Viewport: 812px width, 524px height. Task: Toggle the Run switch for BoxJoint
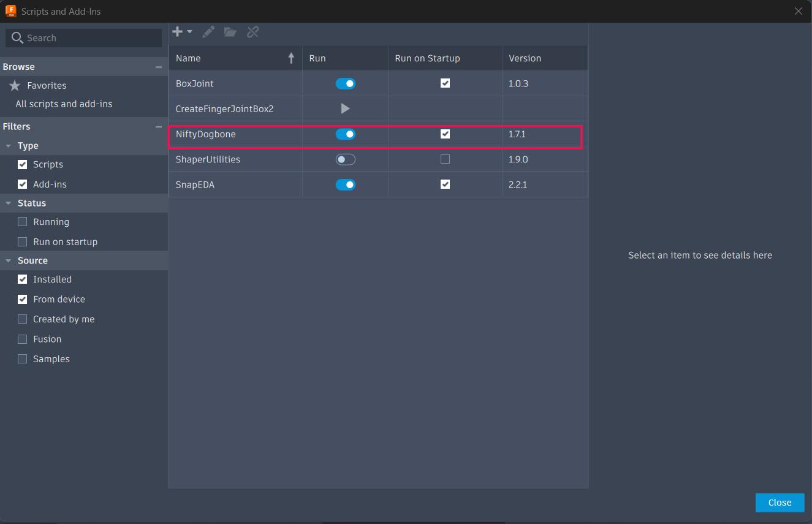pyautogui.click(x=346, y=83)
